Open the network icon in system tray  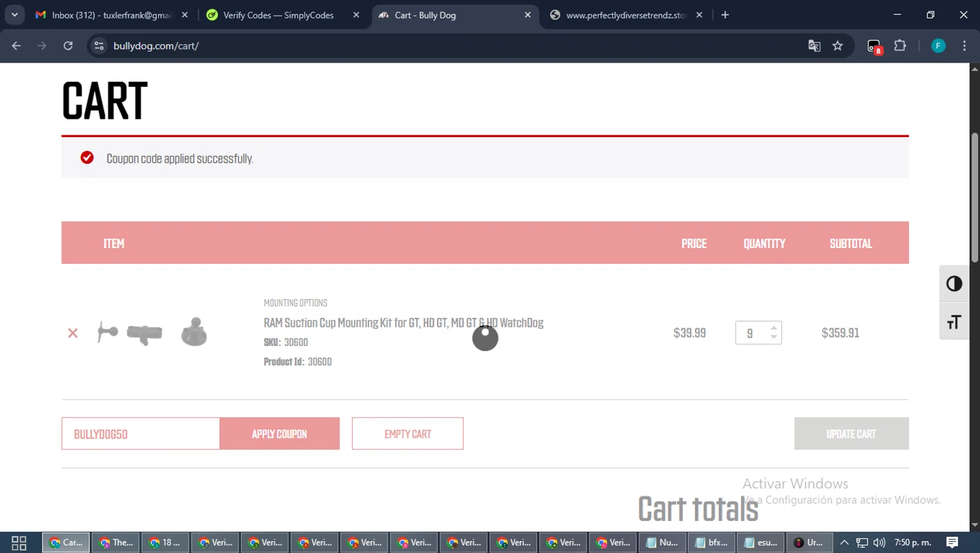coord(862,543)
